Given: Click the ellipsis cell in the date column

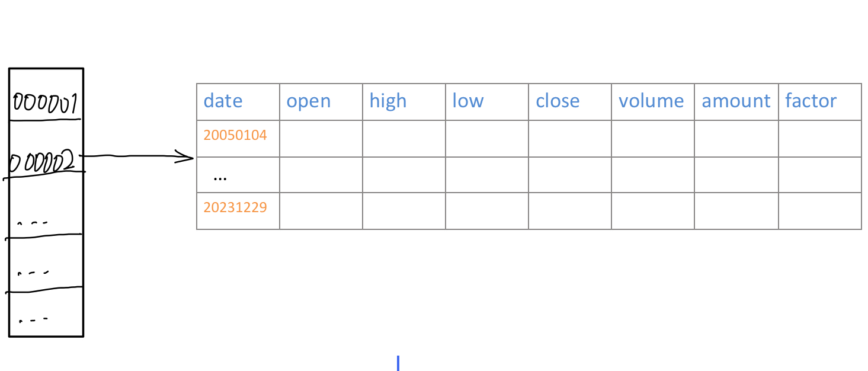Looking at the screenshot, I should 220,176.
